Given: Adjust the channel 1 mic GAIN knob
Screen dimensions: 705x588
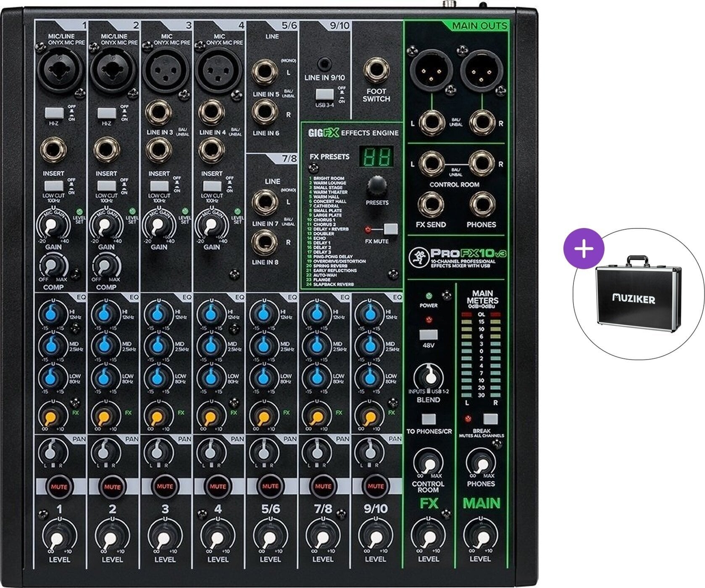Looking at the screenshot, I should [x=53, y=226].
